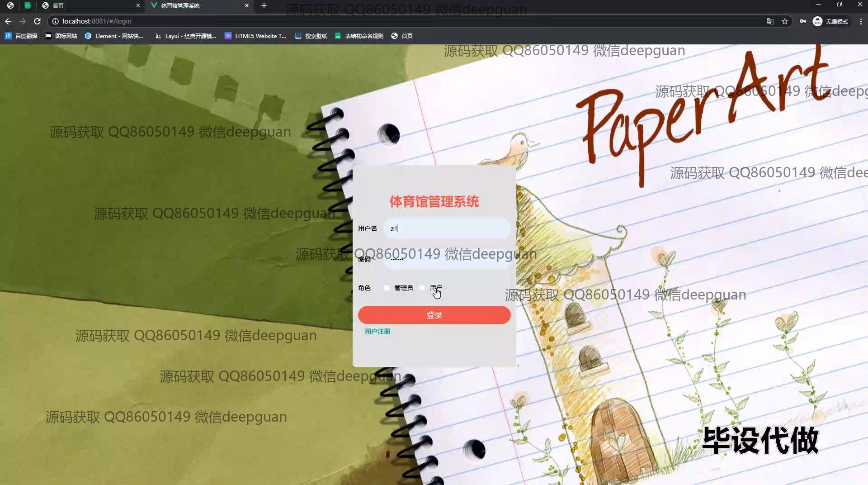This screenshot has height=485, width=868.
Task: Minimize the browser window
Action: click(818, 5)
